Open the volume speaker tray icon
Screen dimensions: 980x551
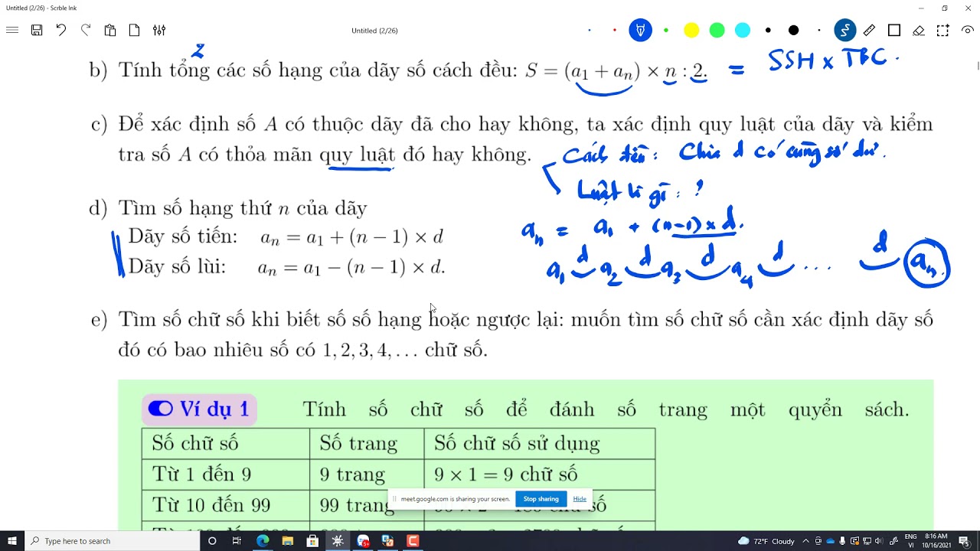click(879, 541)
